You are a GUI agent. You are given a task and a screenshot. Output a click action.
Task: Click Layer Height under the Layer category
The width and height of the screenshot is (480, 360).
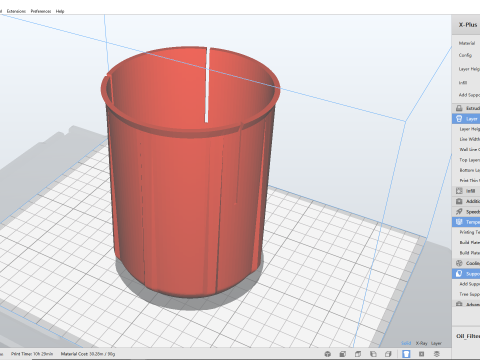(x=470, y=129)
